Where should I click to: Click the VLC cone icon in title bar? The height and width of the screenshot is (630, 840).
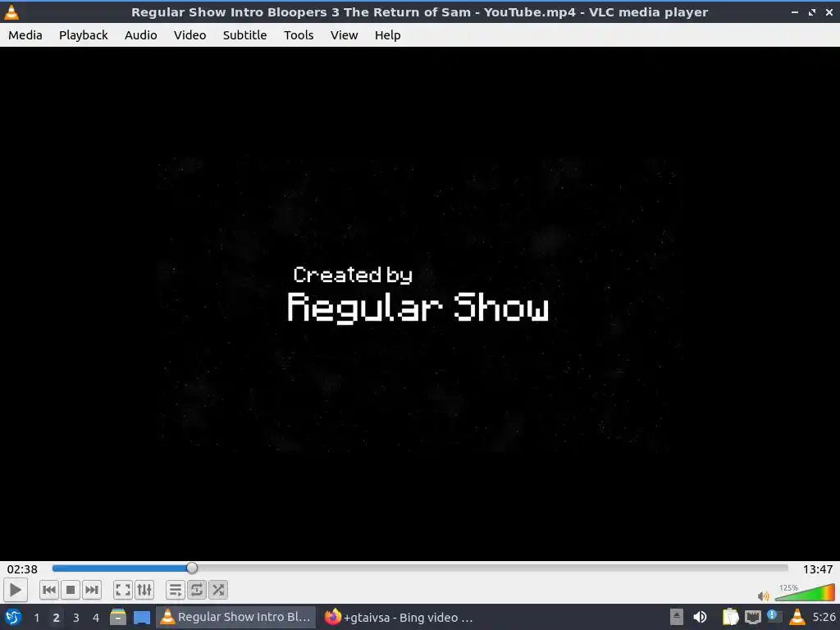[11, 11]
